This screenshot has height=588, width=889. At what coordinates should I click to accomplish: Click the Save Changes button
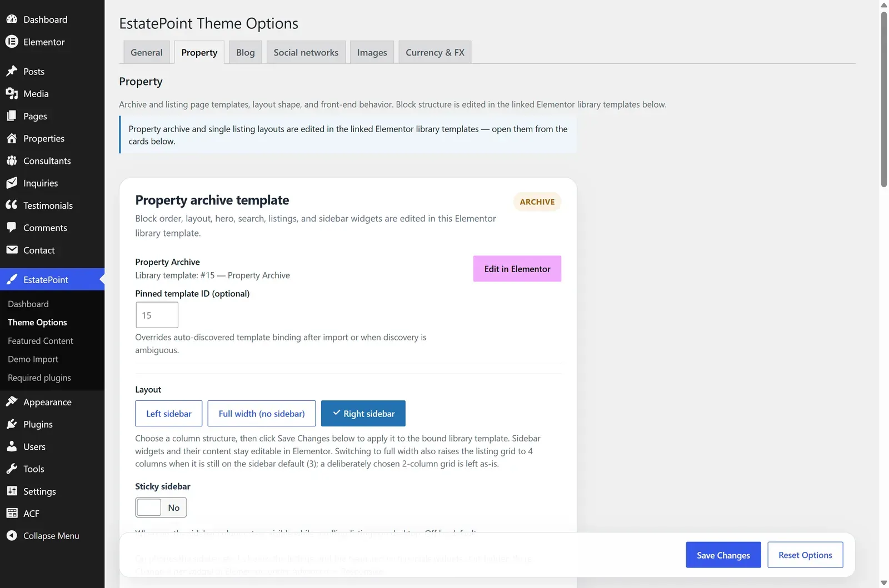pos(723,555)
